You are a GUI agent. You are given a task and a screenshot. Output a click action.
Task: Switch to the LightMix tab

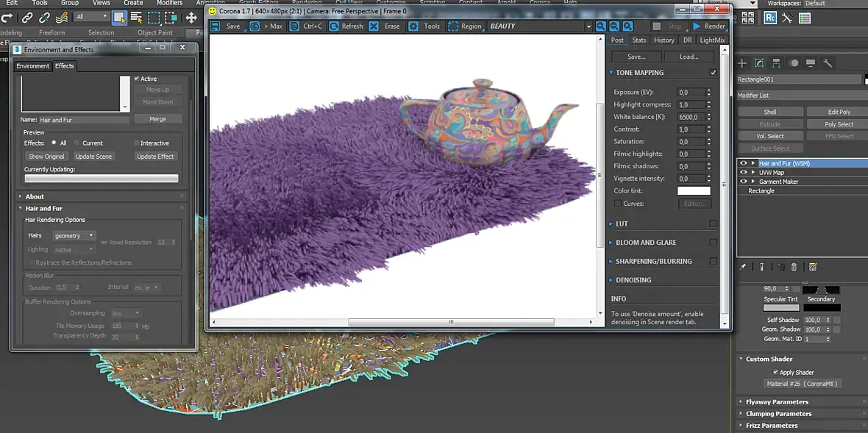click(x=711, y=40)
